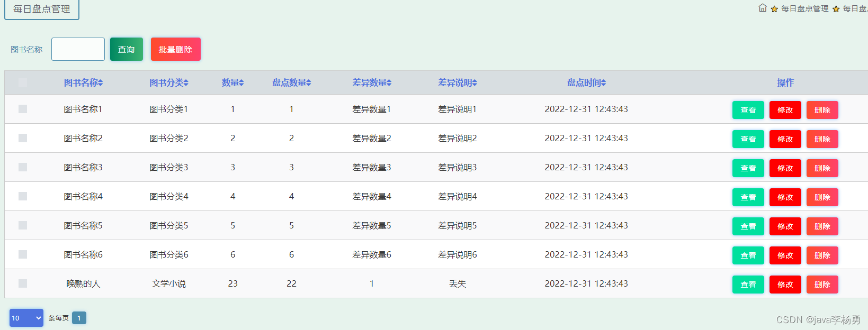Select the checkbox for 图书名称1 row

tap(23, 109)
